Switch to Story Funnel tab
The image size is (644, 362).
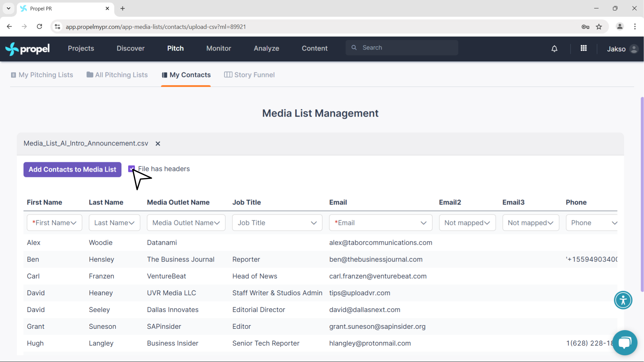249,75
